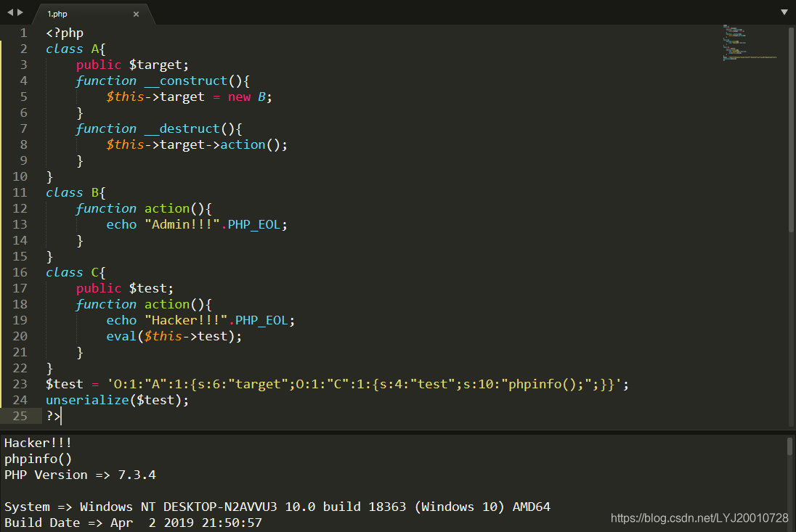Click PHP_EOL on line 19
Image resolution: width=796 pixels, height=532 pixels.
(x=261, y=321)
